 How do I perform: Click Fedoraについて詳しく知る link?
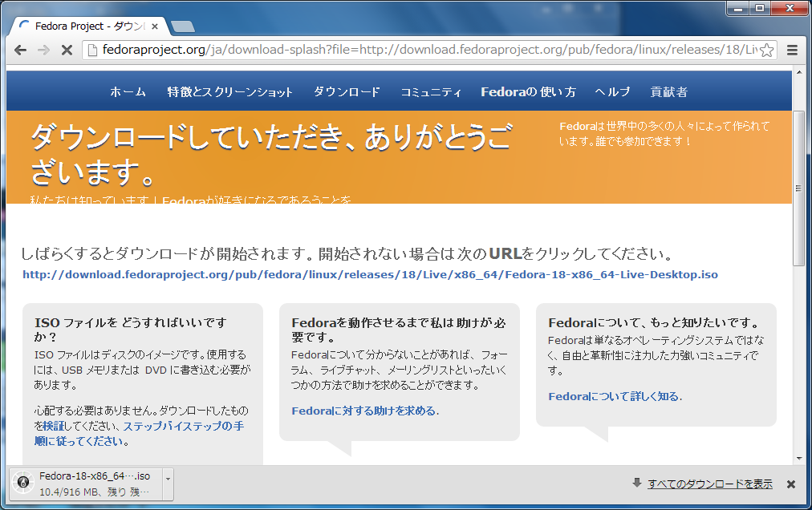[x=614, y=397]
